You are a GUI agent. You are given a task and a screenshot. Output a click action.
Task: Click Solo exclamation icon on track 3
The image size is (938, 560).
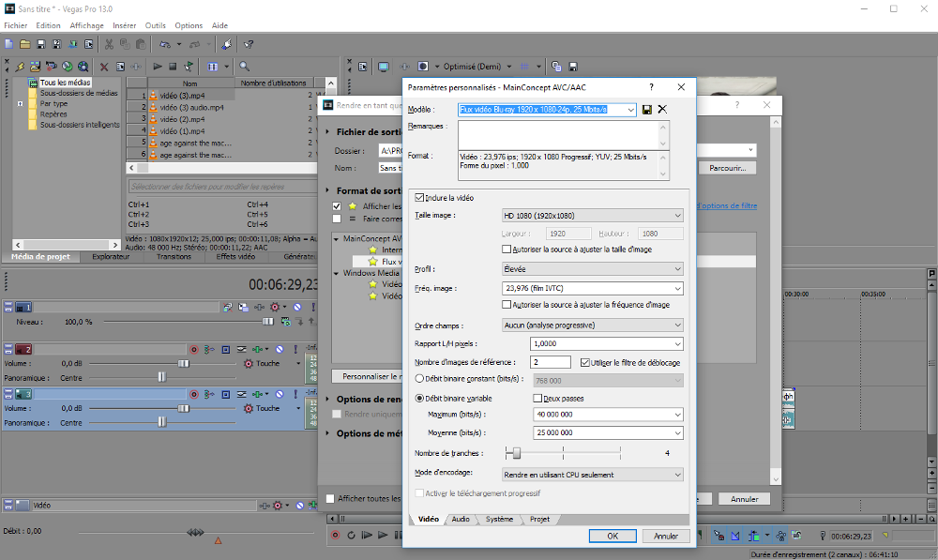point(295,394)
